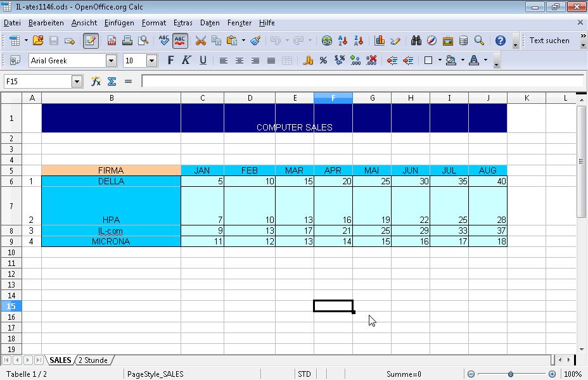The height and width of the screenshot is (380, 588).
Task: Expand the font size dropdown
Action: click(x=151, y=61)
